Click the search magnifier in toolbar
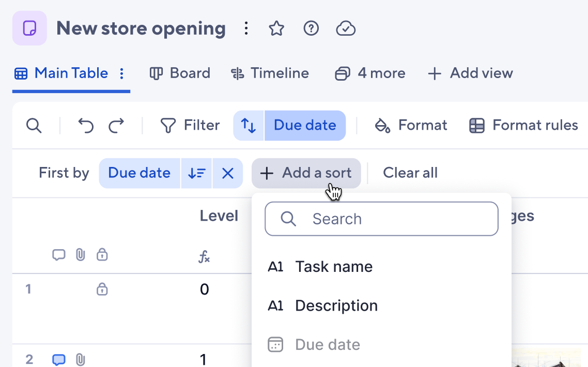Screen dimensions: 588x367 click(34, 125)
